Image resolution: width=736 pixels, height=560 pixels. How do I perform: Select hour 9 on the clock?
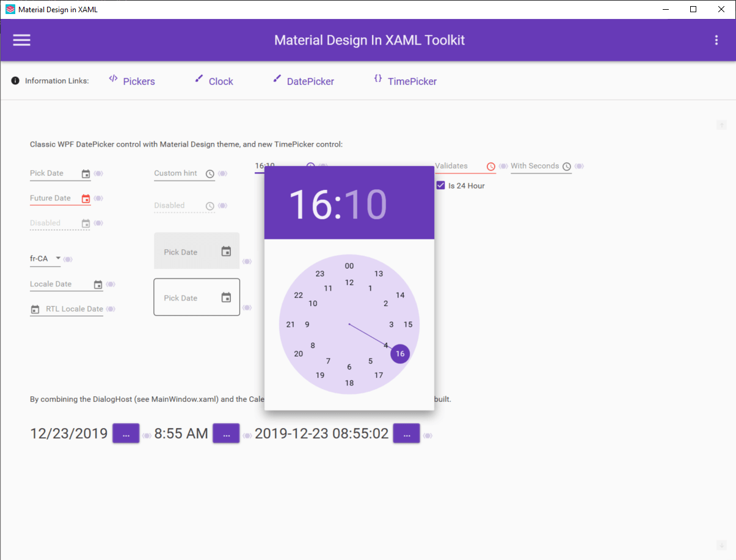coord(307,324)
